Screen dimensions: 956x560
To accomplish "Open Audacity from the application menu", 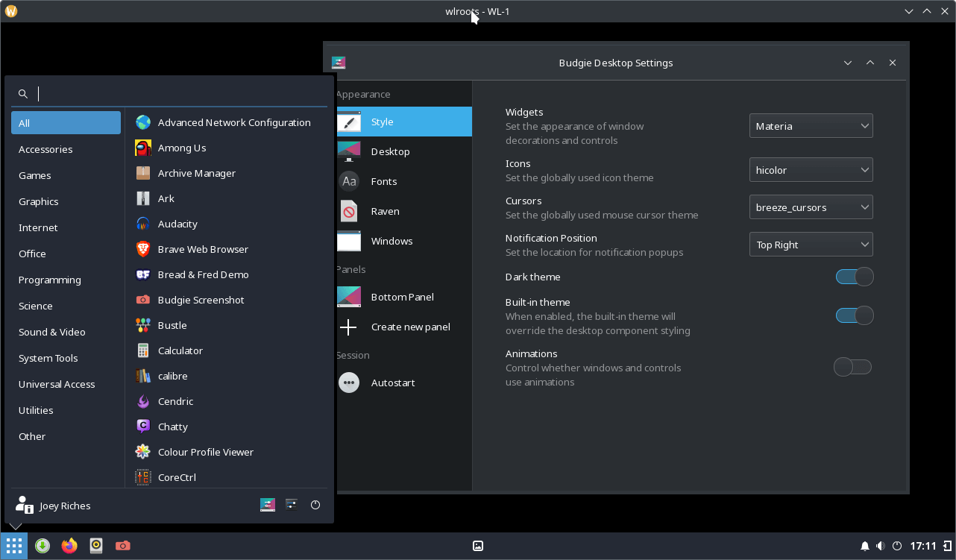I will [227, 224].
